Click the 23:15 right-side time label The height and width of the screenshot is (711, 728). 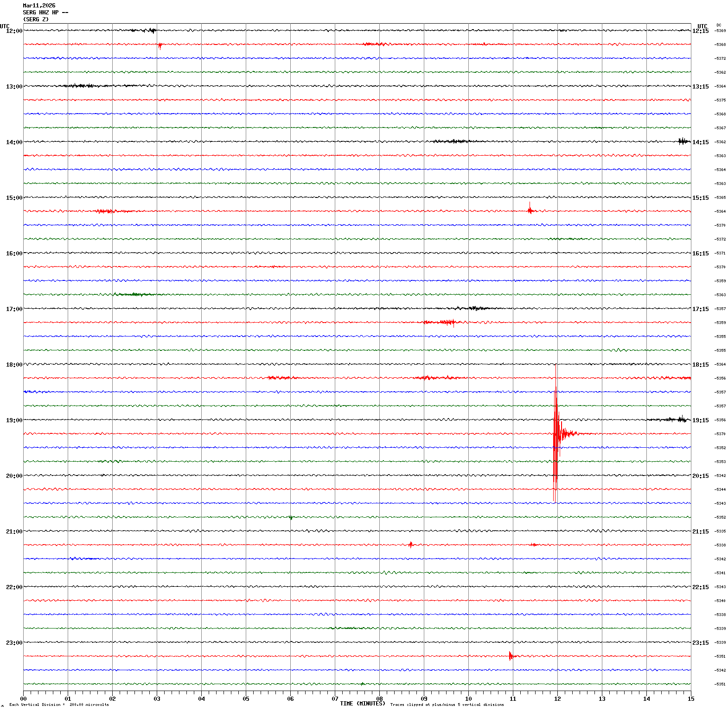pos(700,643)
